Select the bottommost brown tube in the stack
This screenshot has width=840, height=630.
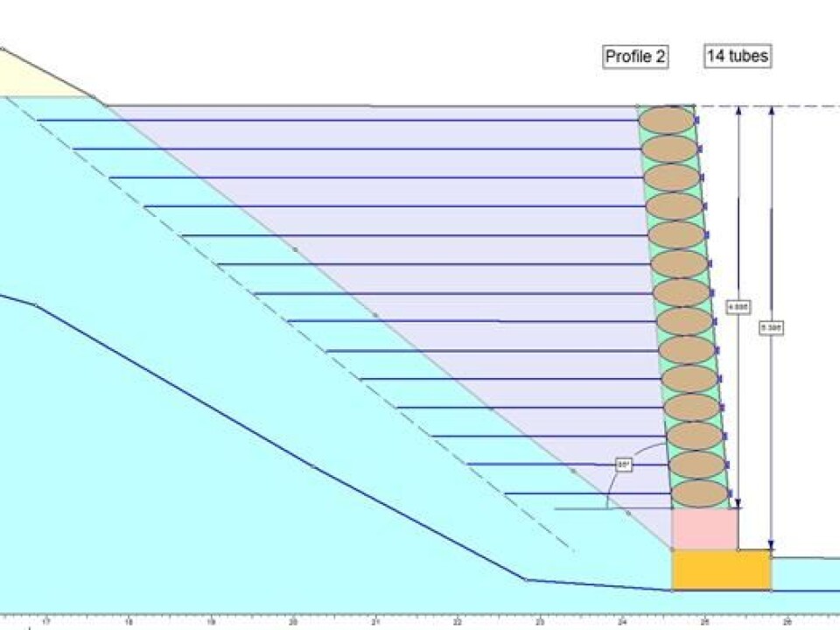tap(698, 493)
